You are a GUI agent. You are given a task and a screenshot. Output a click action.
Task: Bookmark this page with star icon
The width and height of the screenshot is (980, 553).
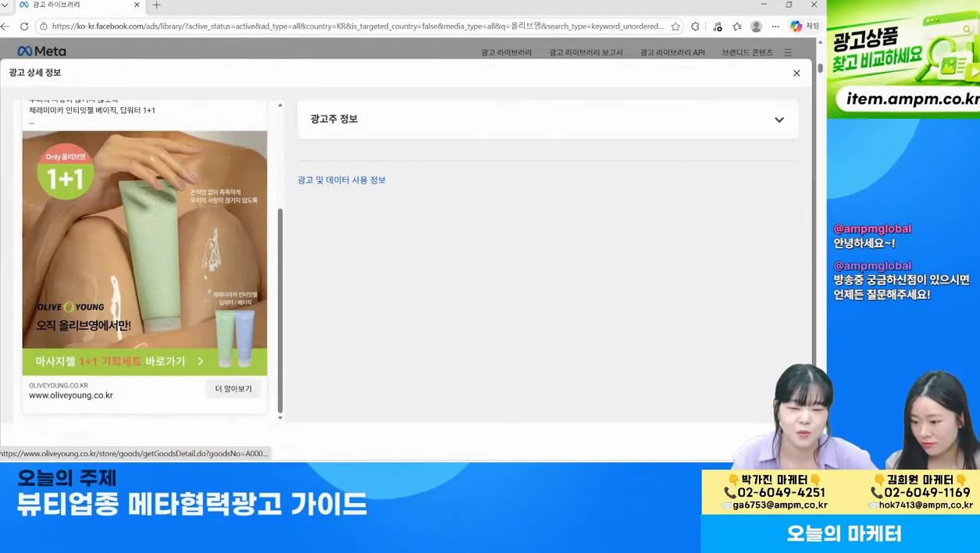(x=675, y=26)
